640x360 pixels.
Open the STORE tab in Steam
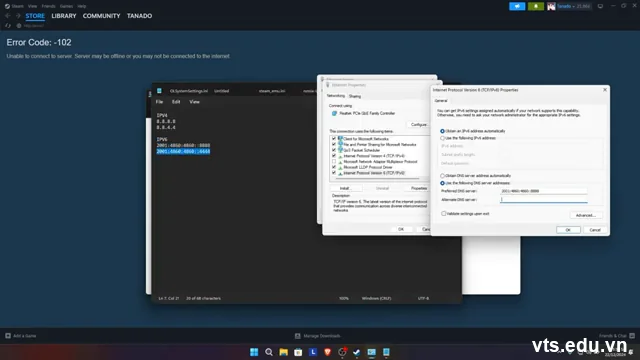pos(35,16)
